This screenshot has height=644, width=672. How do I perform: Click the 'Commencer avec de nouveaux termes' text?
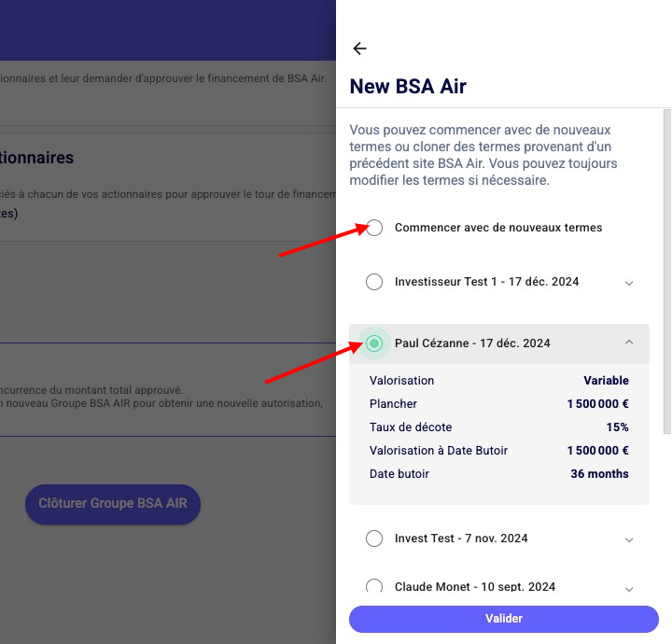pyautogui.click(x=498, y=228)
